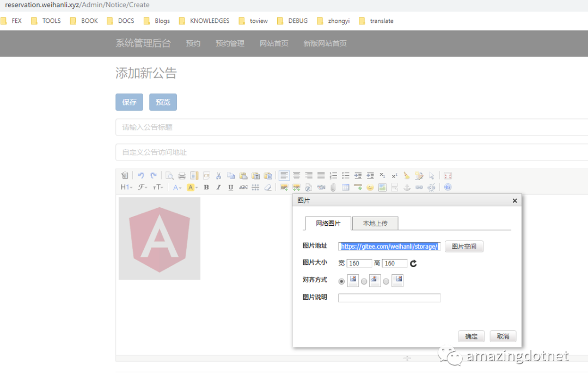Click the copy icon
Image resolution: width=588 pixels, height=383 pixels.
tap(231, 175)
